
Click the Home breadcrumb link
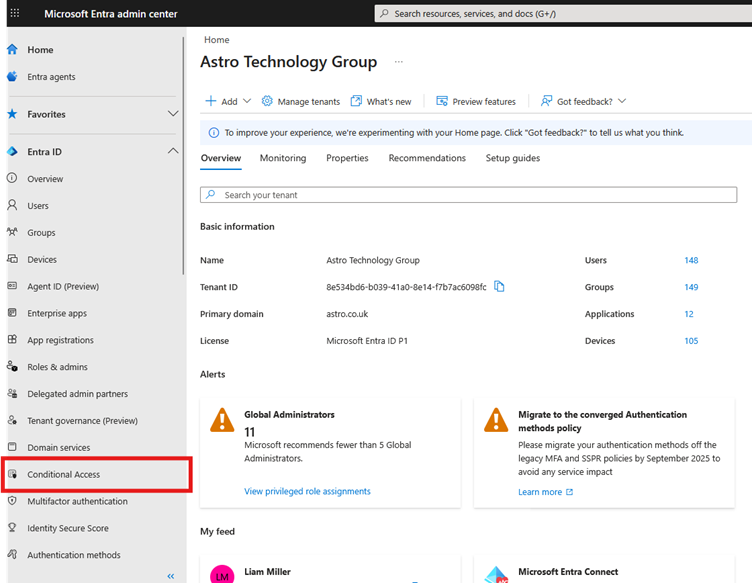point(217,40)
